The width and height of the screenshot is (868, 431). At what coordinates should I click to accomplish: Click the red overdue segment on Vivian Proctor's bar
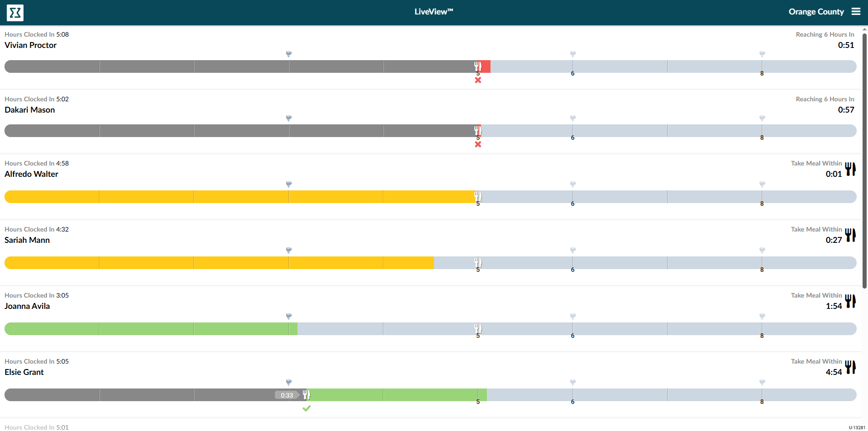pos(486,66)
